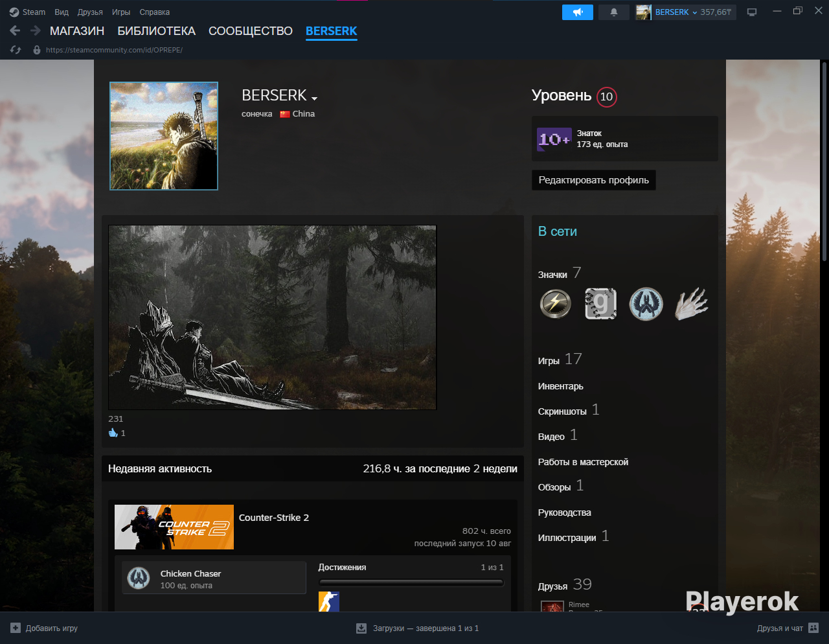Viewport: 829px width, 644px height.
Task: Click the white hand badge icon
Action: (x=692, y=304)
